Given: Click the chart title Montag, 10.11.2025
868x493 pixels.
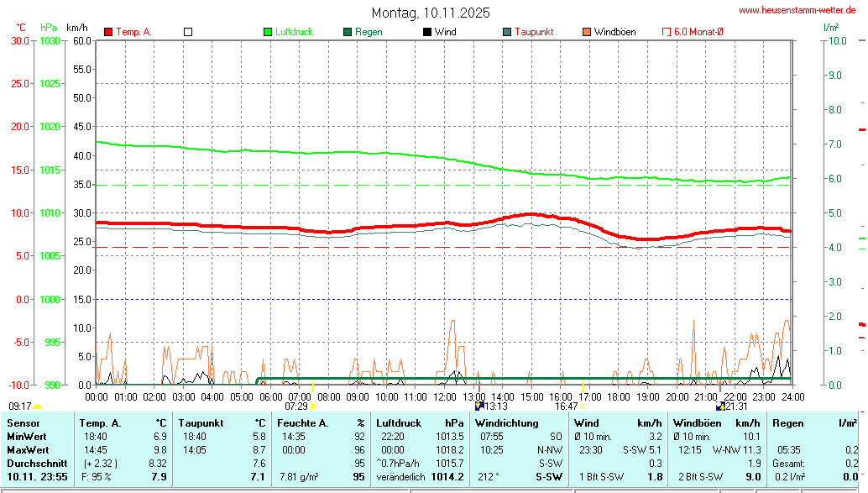Looking at the screenshot, I should (431, 13).
